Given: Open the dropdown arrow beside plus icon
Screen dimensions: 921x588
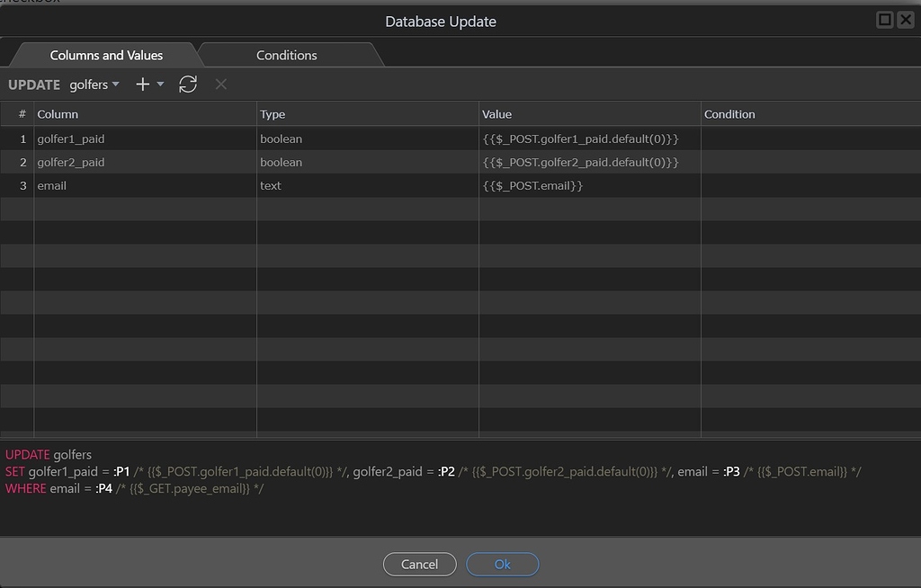Looking at the screenshot, I should coord(160,85).
